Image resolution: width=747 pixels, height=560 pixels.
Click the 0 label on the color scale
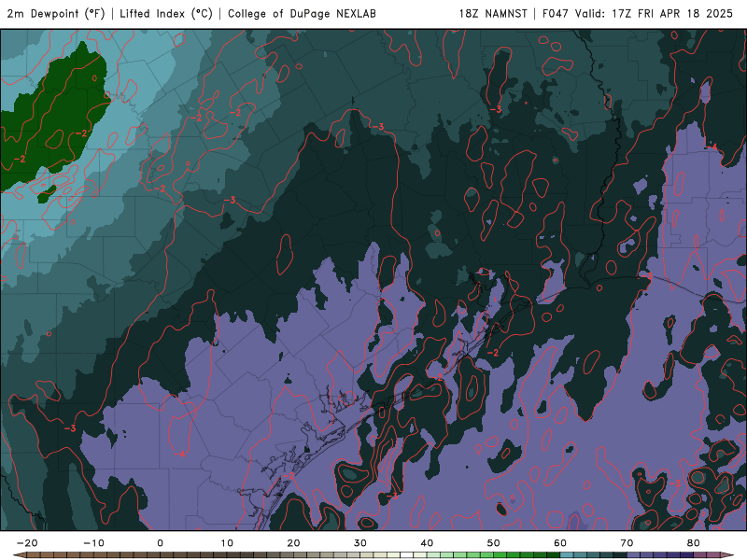(160, 543)
